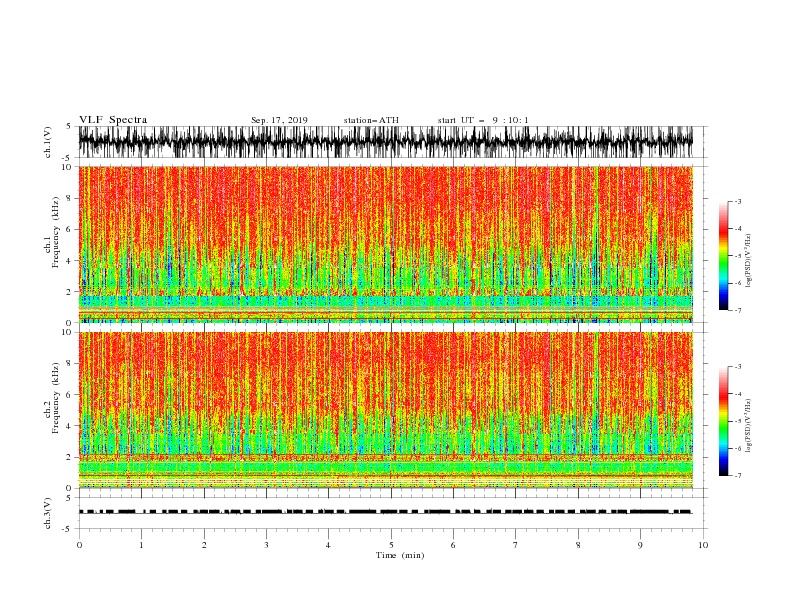Click the ch.2 "Frequency (kHz)" axis label
The width and height of the screenshot is (792, 612).
tap(56, 397)
